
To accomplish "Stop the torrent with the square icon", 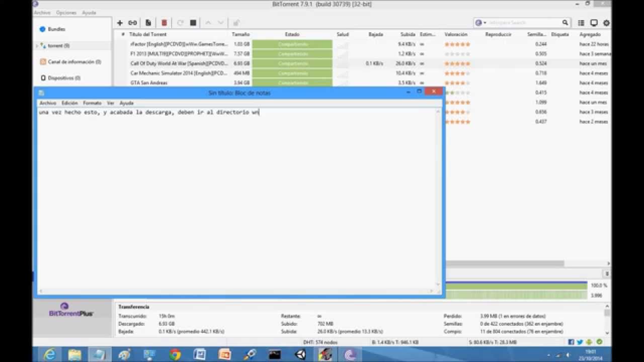I will point(193,23).
